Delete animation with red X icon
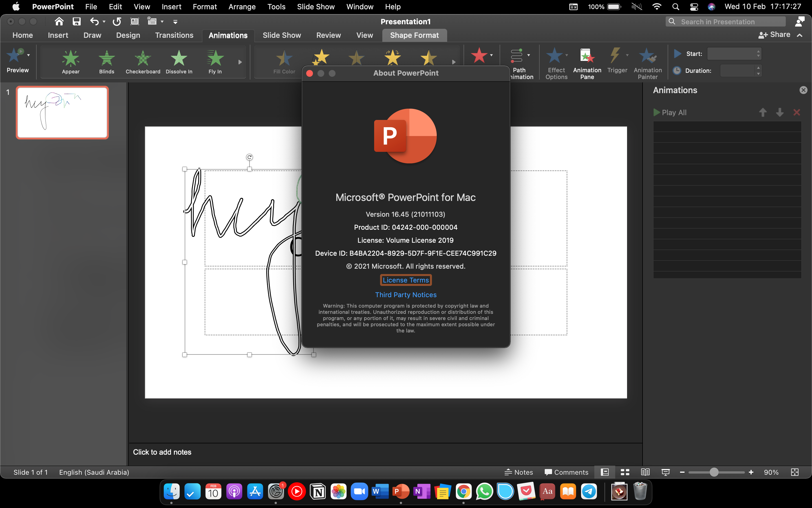 tap(796, 113)
